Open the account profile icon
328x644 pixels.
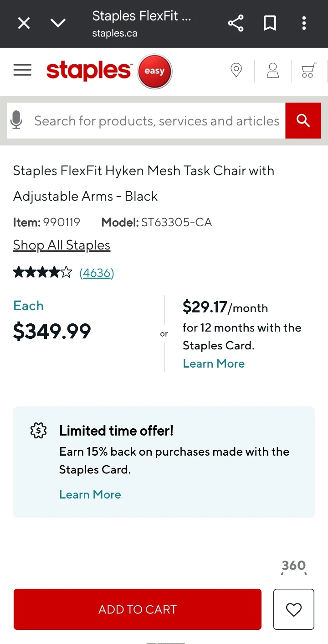coord(273,71)
